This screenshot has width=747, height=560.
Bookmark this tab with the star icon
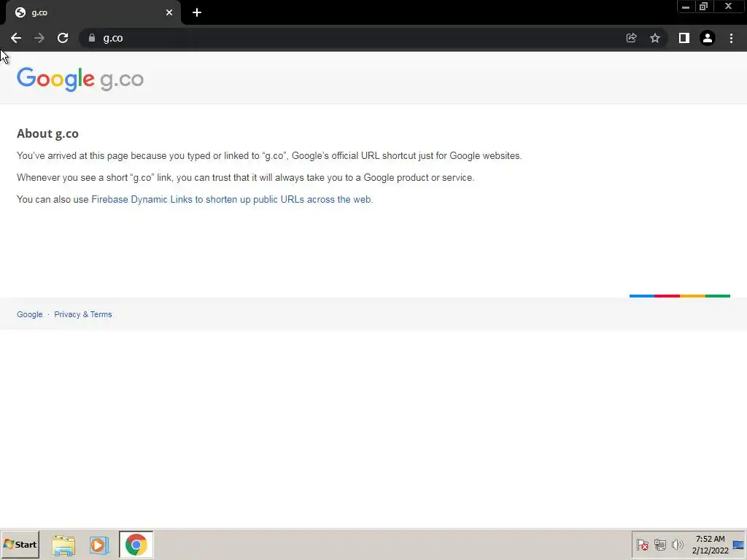655,38
